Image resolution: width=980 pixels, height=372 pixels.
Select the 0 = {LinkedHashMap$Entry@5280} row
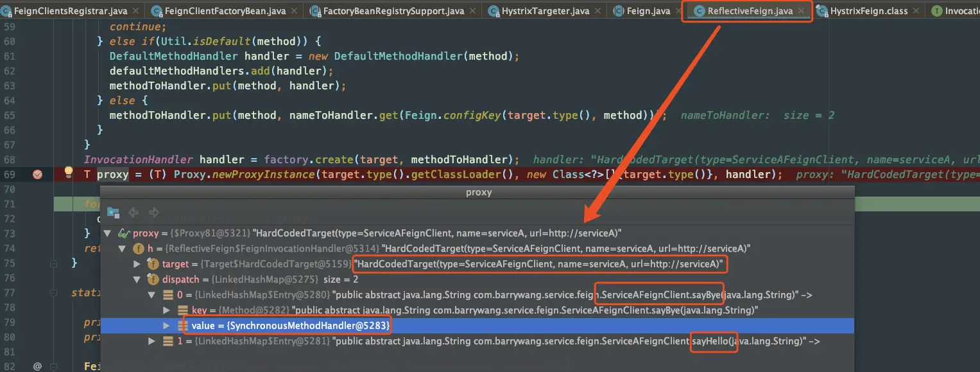(477, 295)
